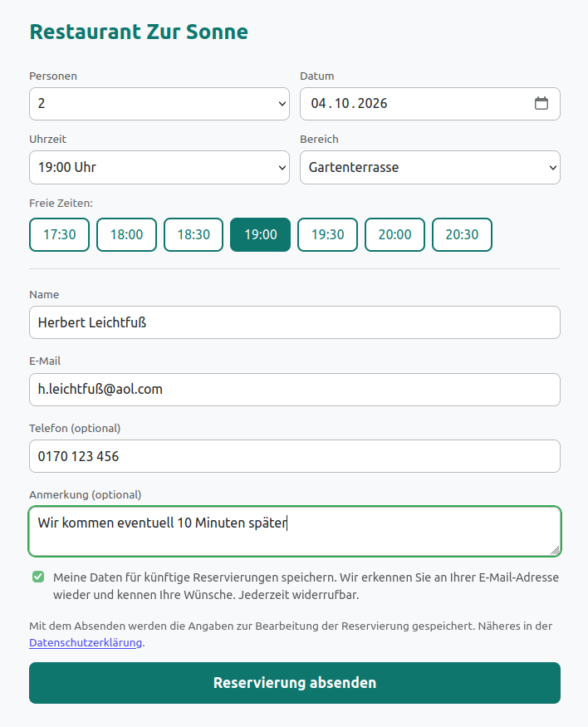Choose the 20:00 time slot
Screen dimensions: 588x727
394,234
